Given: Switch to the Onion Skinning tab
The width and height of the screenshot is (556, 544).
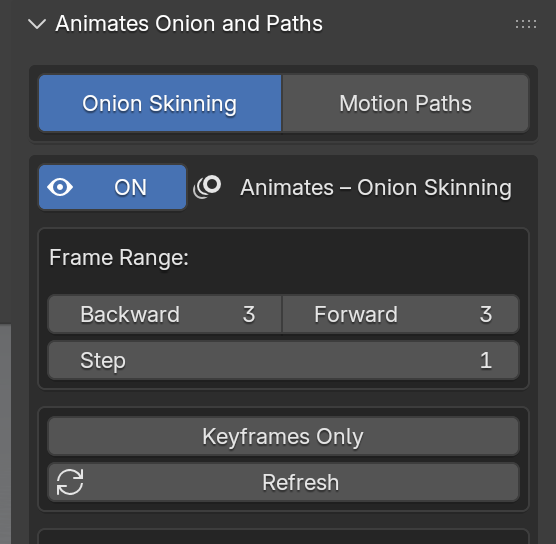Looking at the screenshot, I should pyautogui.click(x=160, y=103).
